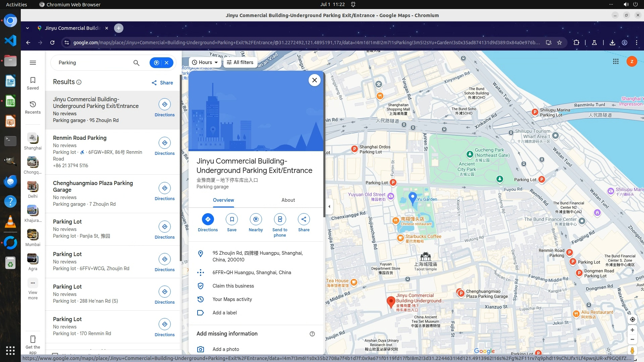Collapse the side panel arrow
Image resolution: width=644 pixels, height=362 pixels.
pos(329,206)
